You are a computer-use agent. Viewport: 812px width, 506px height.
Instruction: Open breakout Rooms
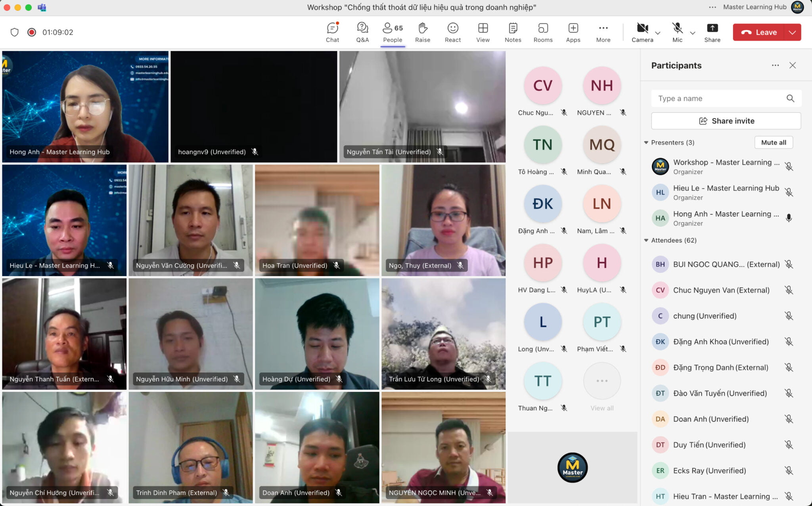click(x=542, y=32)
